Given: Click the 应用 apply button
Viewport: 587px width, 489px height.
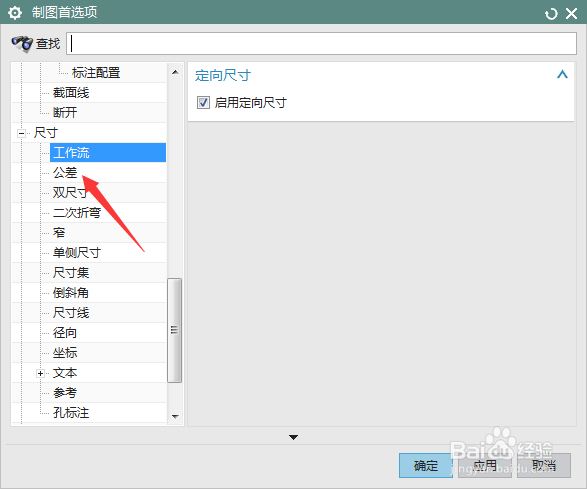Looking at the screenshot, I should 485,465.
